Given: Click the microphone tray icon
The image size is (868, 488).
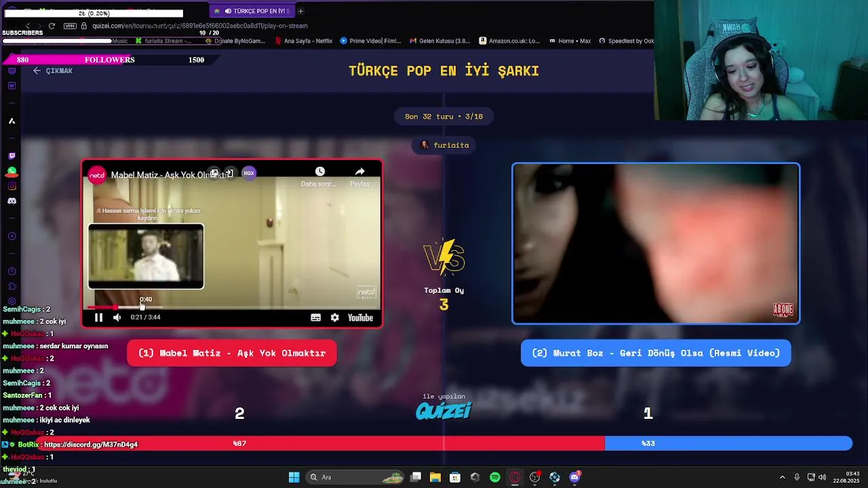Looking at the screenshot, I should [797, 477].
